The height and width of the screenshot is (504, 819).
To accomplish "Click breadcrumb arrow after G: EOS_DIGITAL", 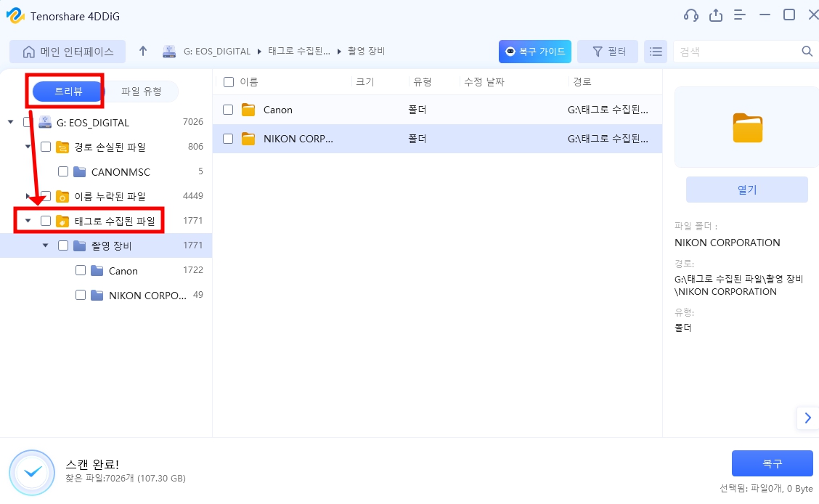I will pyautogui.click(x=260, y=52).
